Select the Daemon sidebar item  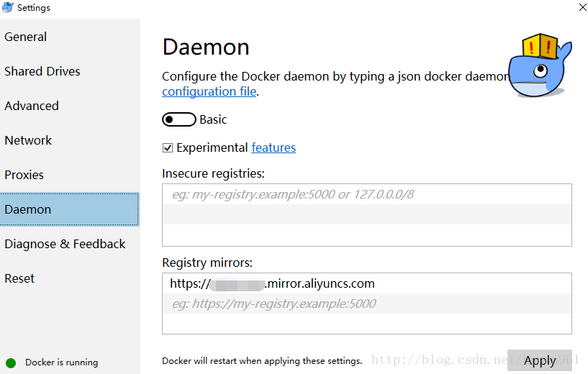28,209
